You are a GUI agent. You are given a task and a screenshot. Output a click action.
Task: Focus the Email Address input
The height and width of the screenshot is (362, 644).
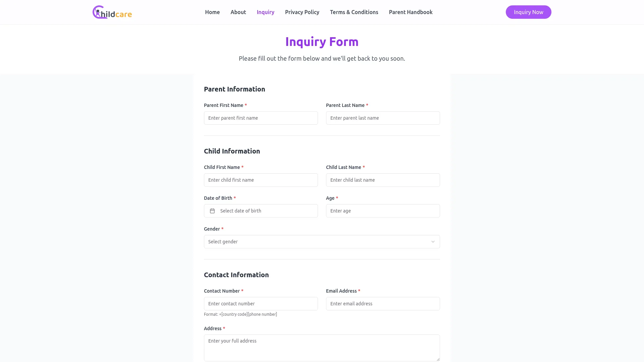(383, 304)
